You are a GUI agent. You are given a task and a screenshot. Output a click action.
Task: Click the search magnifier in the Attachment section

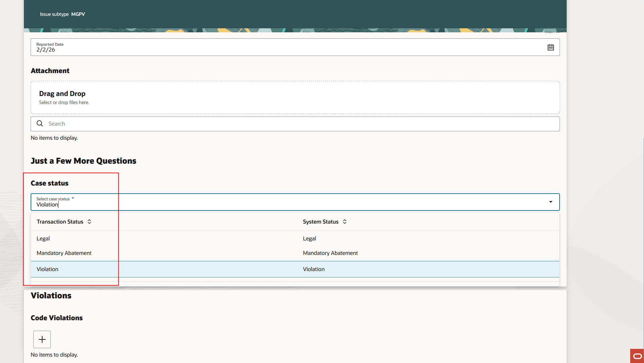pyautogui.click(x=40, y=124)
